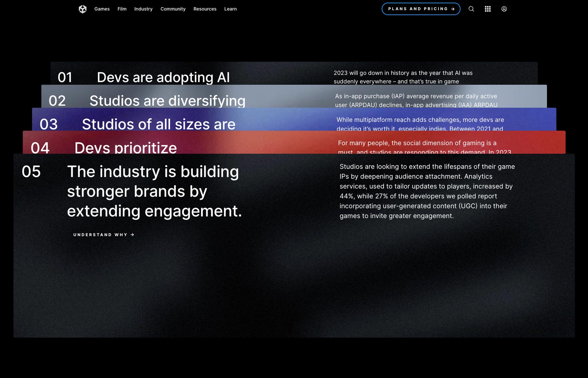The height and width of the screenshot is (378, 588).
Task: Follow the Understand Why link
Action: (x=100, y=235)
